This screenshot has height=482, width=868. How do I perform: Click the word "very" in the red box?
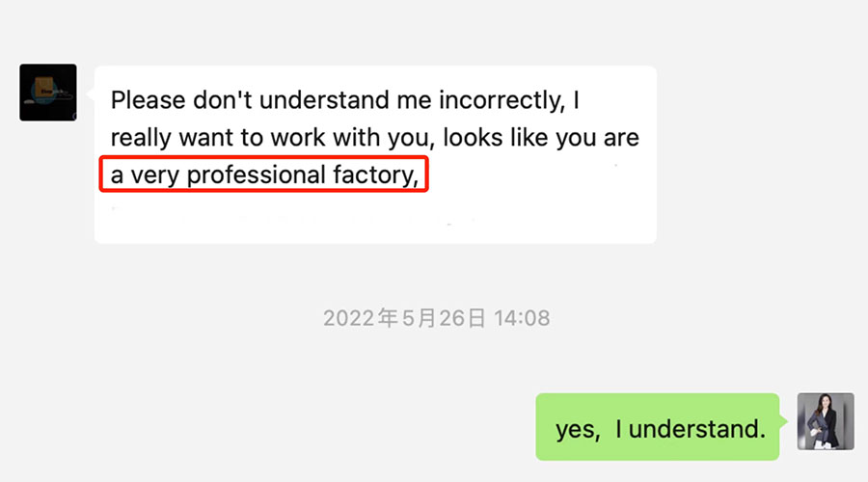coord(153,176)
